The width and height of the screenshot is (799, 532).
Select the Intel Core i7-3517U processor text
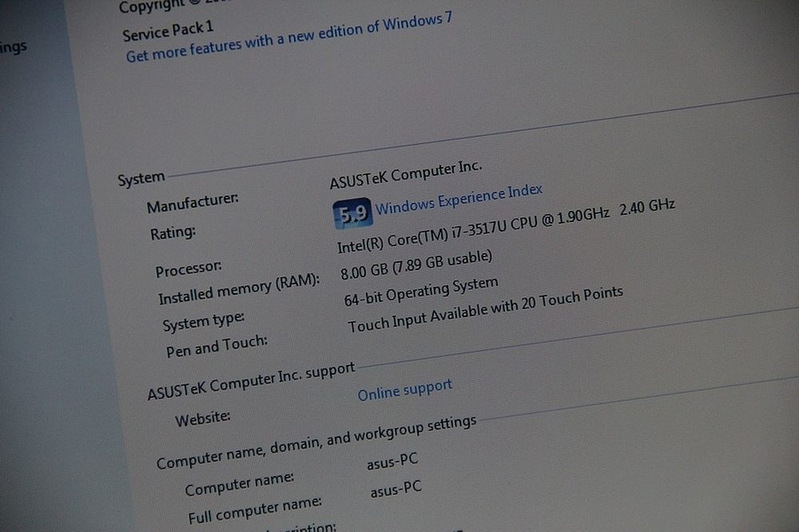506,226
